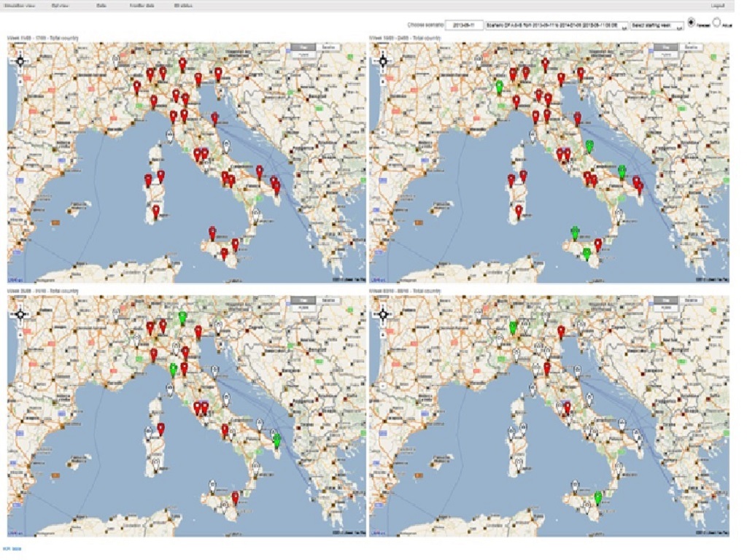Switch top-left map to Map view
747x560 pixels.
[303, 47]
